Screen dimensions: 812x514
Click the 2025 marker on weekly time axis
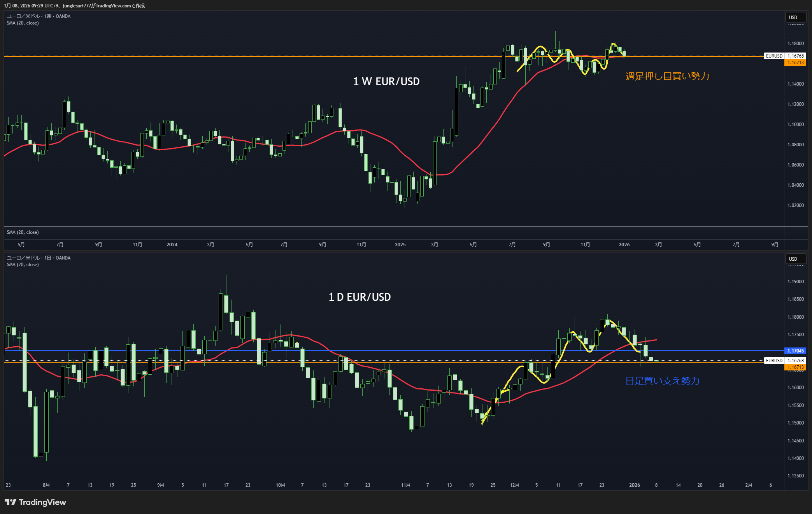tap(400, 245)
